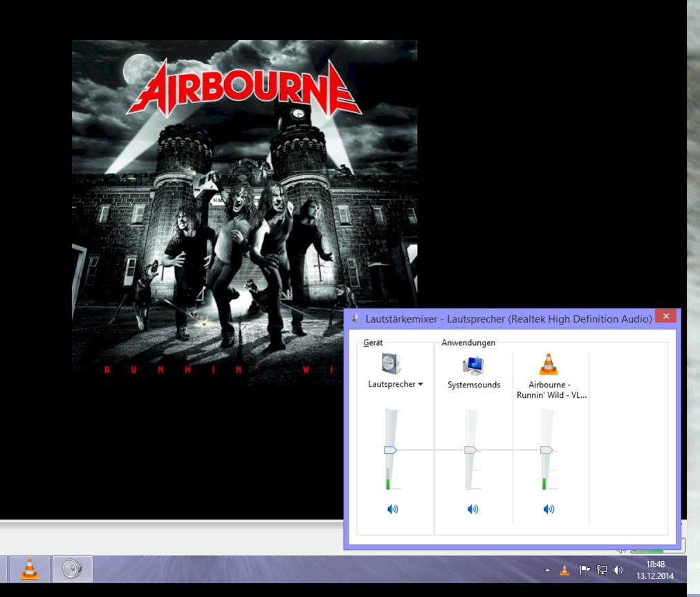The width and height of the screenshot is (700, 597).
Task: Mute the Lautsprecher device volume
Action: tap(392, 509)
